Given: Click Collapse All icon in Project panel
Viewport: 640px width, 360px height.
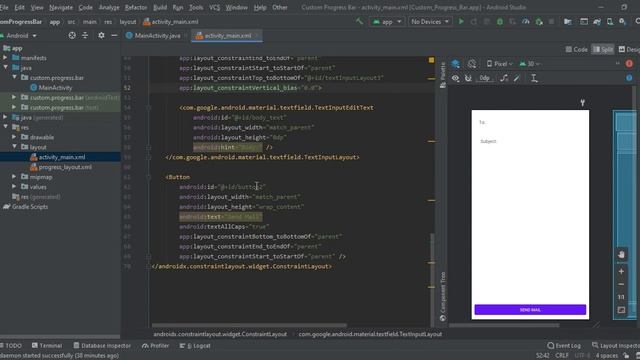Looking at the screenshot, I should tap(85, 36).
